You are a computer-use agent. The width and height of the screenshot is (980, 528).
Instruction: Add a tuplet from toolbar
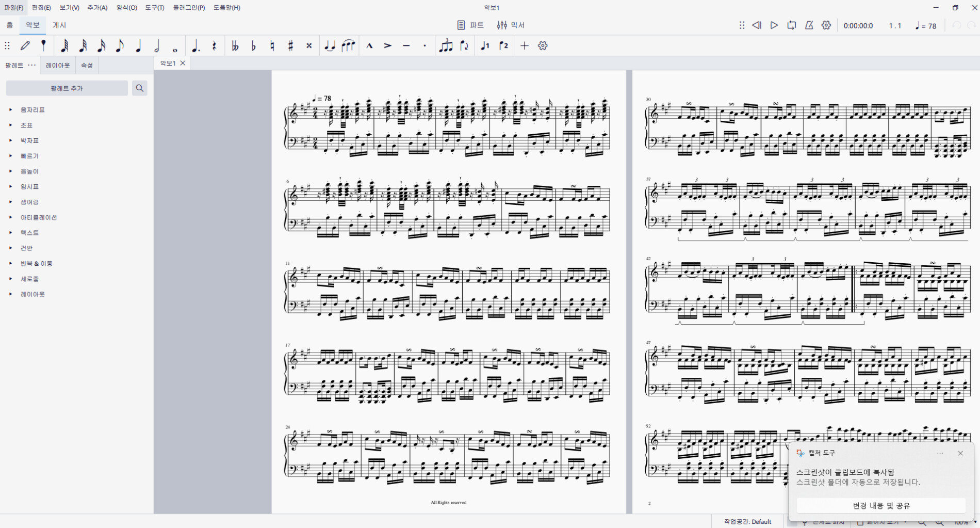point(446,46)
